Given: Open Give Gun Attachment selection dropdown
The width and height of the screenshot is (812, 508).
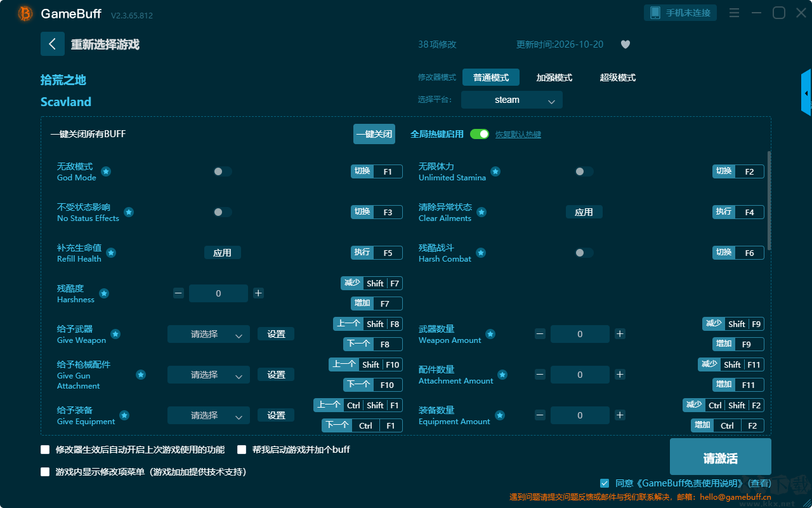Looking at the screenshot, I should coord(209,375).
